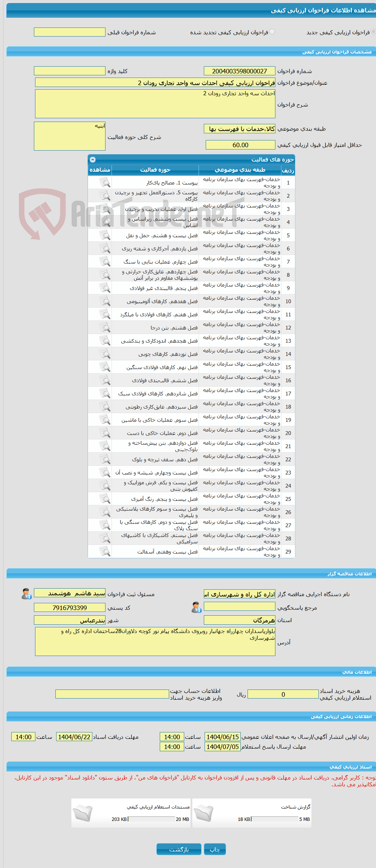Open view icon for row 11 کارهای فولادی با میلگرد
Image resolution: width=376 pixels, height=868 pixels.
pos(105,314)
